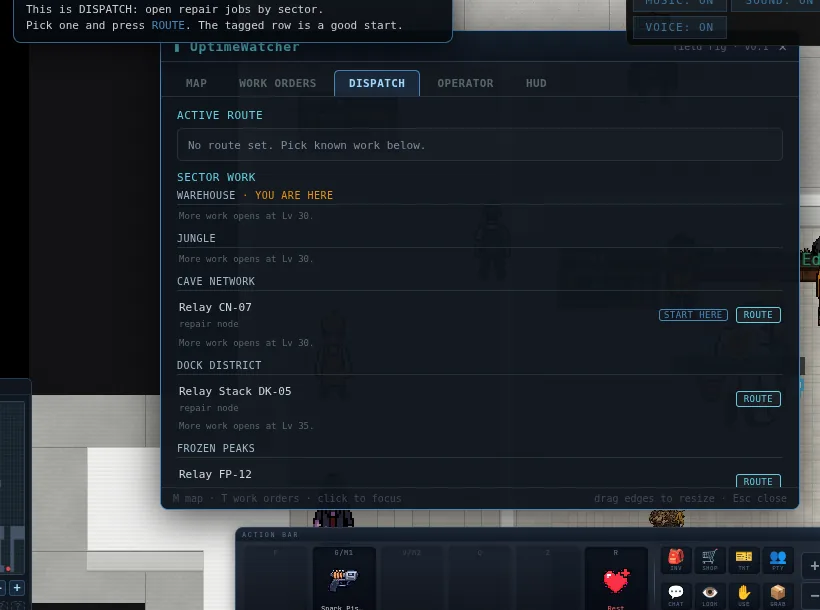
Task: Open the INV backpack inventory icon
Action: 676,559
